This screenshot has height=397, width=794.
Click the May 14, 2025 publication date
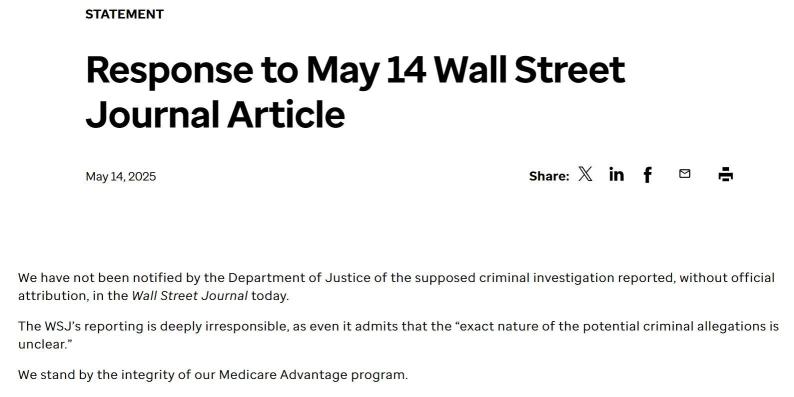[121, 176]
